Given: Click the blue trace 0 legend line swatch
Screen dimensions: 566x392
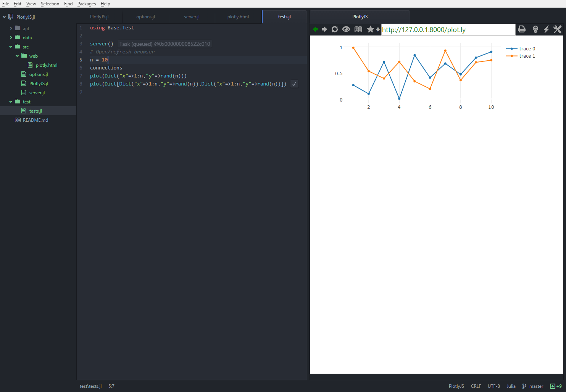Looking at the screenshot, I should pyautogui.click(x=511, y=48).
